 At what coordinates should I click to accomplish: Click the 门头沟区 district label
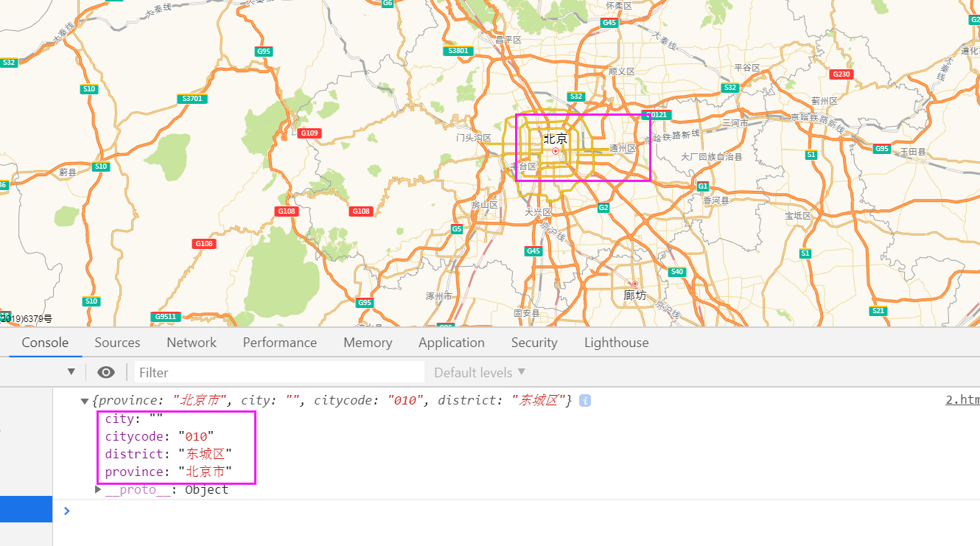[x=474, y=138]
